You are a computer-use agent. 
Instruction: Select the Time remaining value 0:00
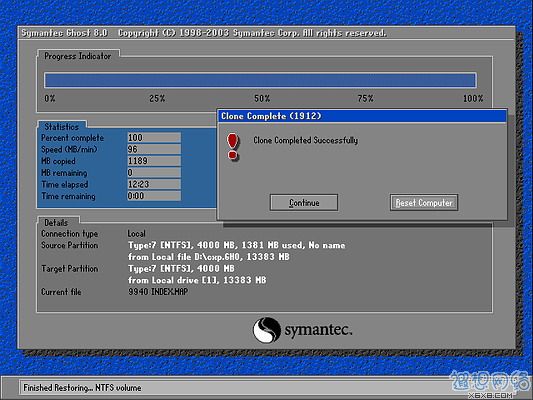(x=154, y=196)
